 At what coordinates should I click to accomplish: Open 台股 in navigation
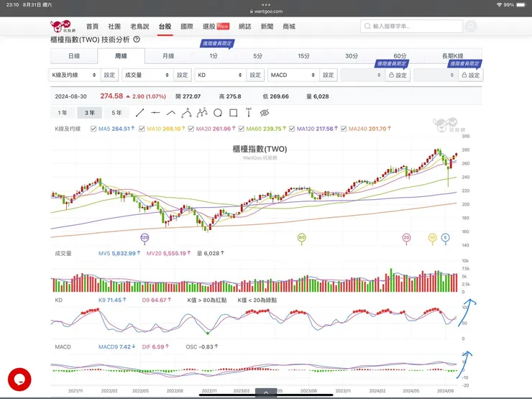tap(165, 27)
